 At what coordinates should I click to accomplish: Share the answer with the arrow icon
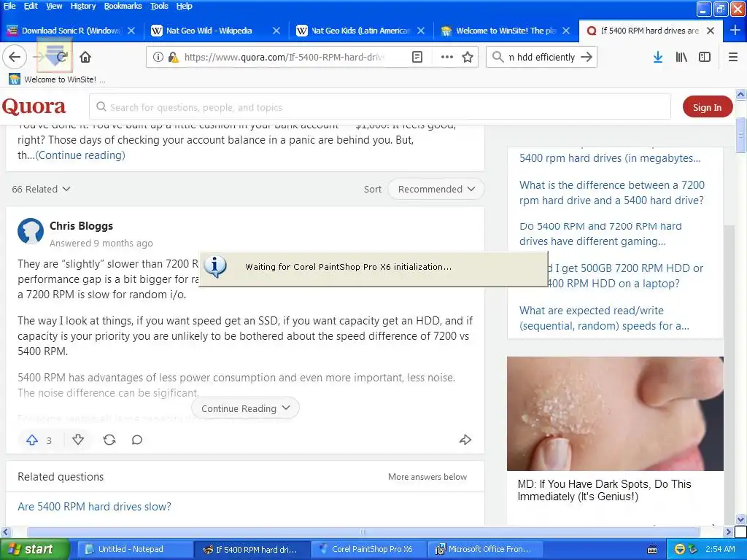click(465, 440)
